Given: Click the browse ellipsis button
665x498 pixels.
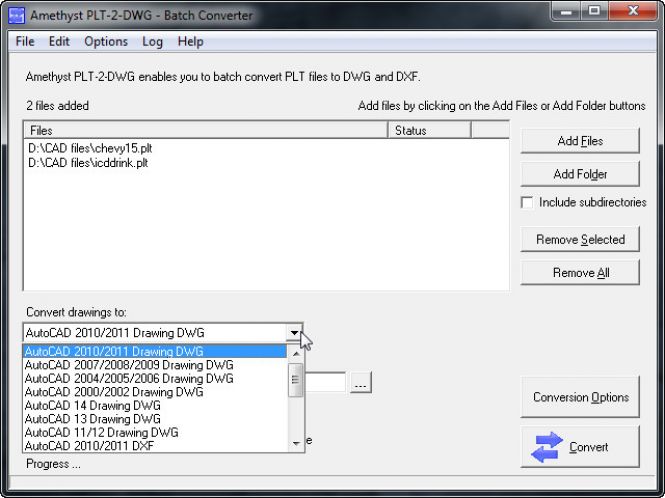Looking at the screenshot, I should tap(361, 382).
